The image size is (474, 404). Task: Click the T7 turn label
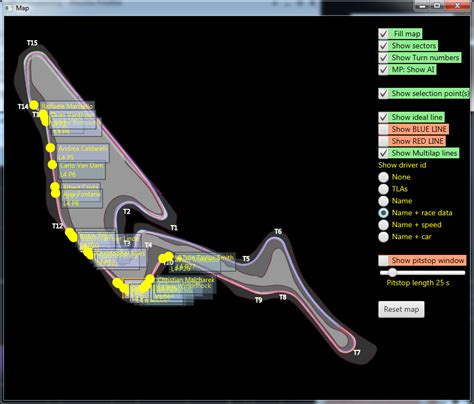click(357, 352)
